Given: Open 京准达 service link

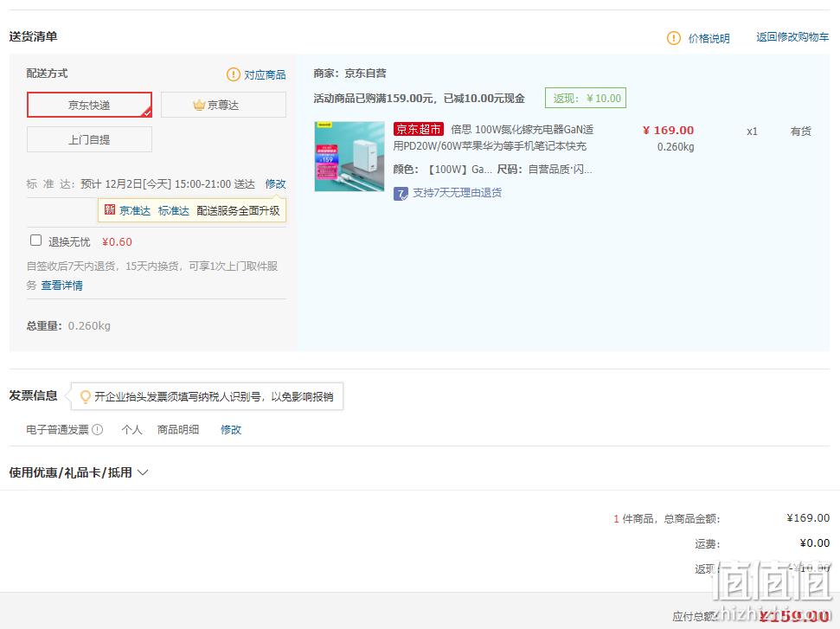Looking at the screenshot, I should 135,210.
